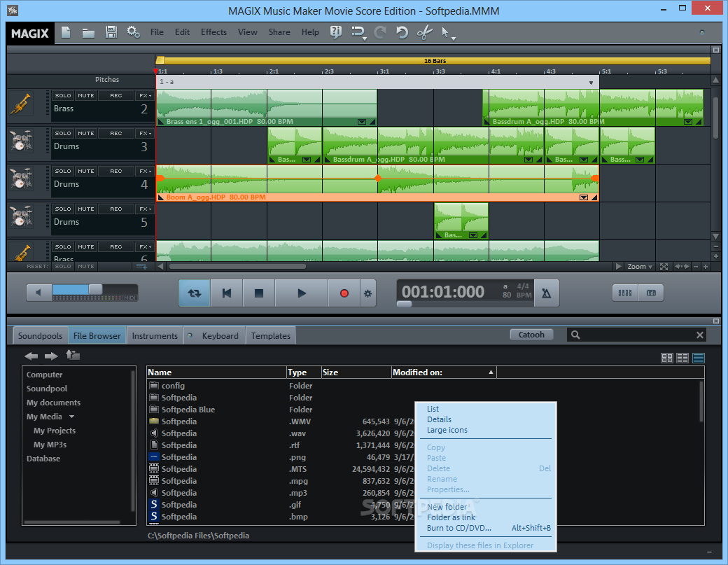728x565 pixels.
Task: Click the position slider under time display
Action: point(405,304)
